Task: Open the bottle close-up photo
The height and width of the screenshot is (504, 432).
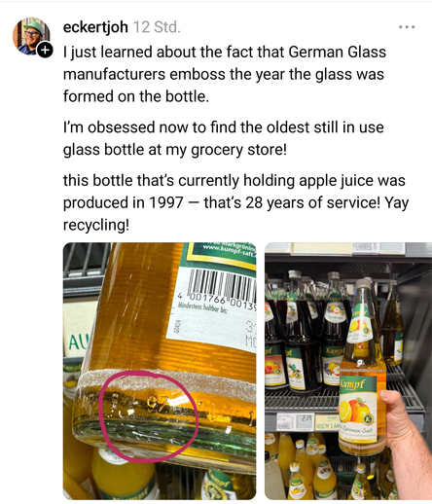Action: pos(160,371)
